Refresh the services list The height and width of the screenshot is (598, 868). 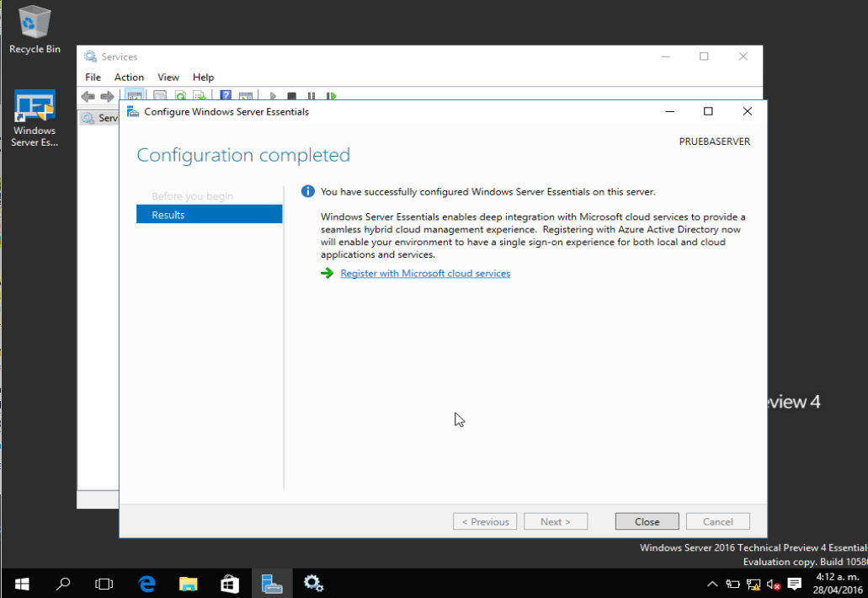(x=181, y=95)
